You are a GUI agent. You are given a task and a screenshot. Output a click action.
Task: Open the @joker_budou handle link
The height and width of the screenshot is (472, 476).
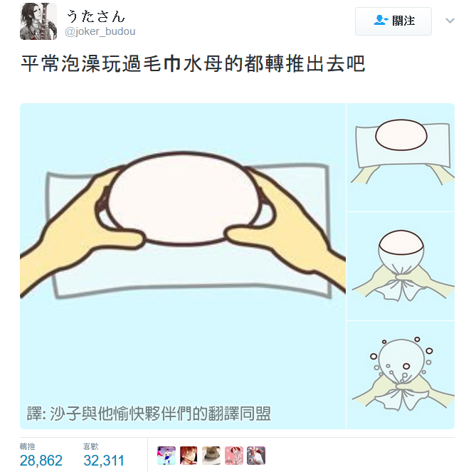pyautogui.click(x=100, y=31)
